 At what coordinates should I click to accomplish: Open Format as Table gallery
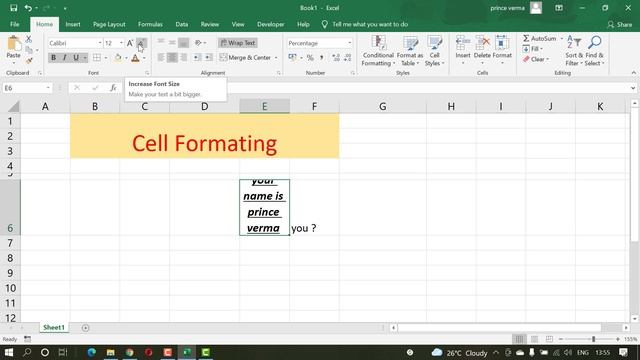click(x=410, y=51)
